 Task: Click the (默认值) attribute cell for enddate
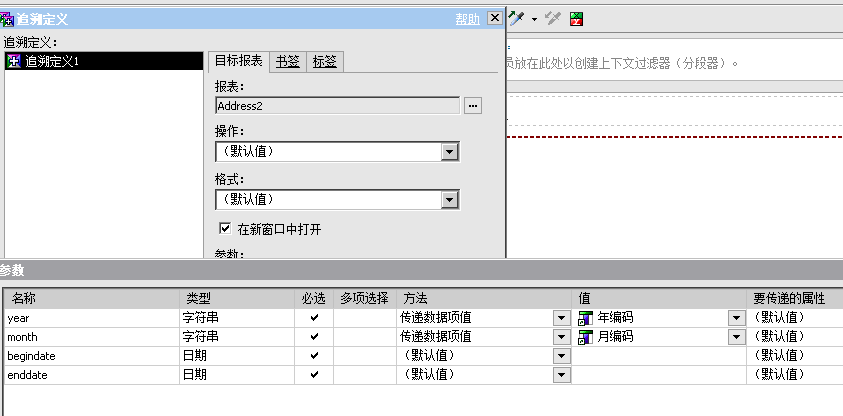point(795,375)
